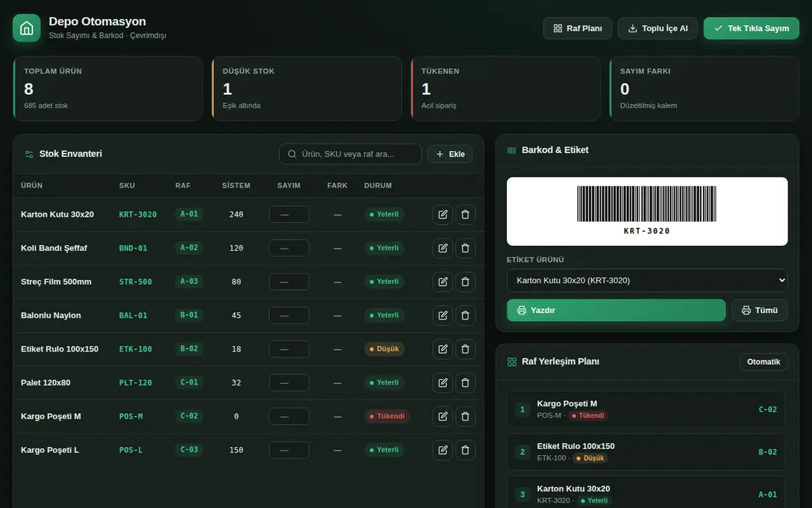Open the Etiket Ürünü product dropdown
The image size is (812, 508).
point(647,280)
